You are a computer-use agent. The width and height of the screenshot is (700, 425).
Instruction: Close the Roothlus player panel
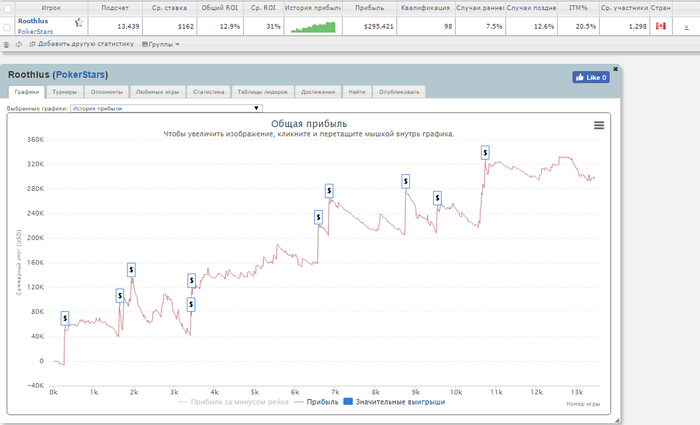(615, 69)
